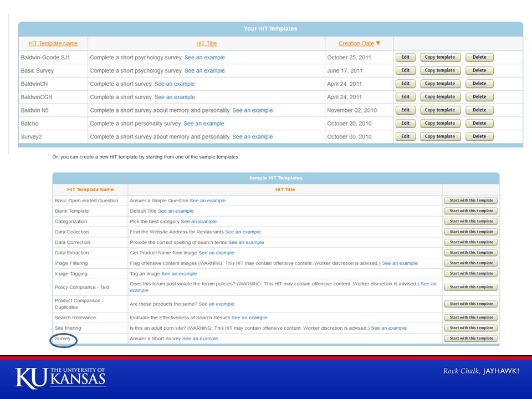Delete the Survey2 template
The height and width of the screenshot is (399, 532).
(x=479, y=137)
